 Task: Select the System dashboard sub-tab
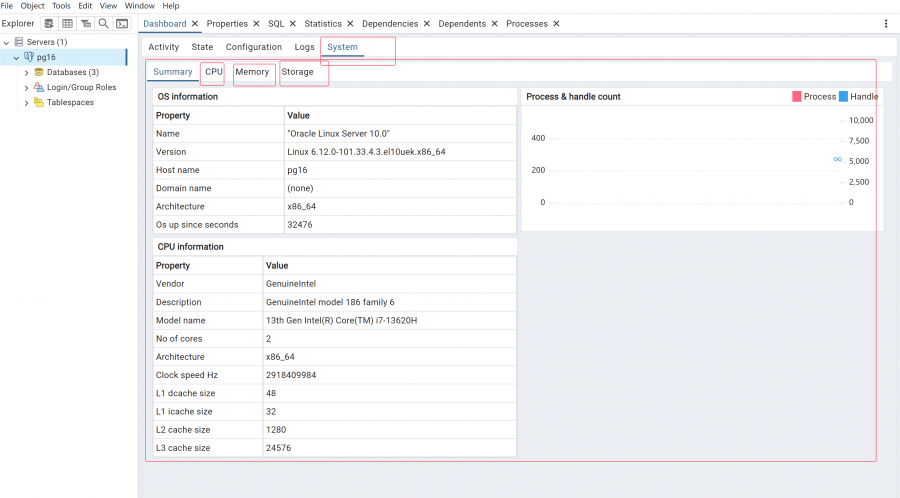click(x=342, y=47)
